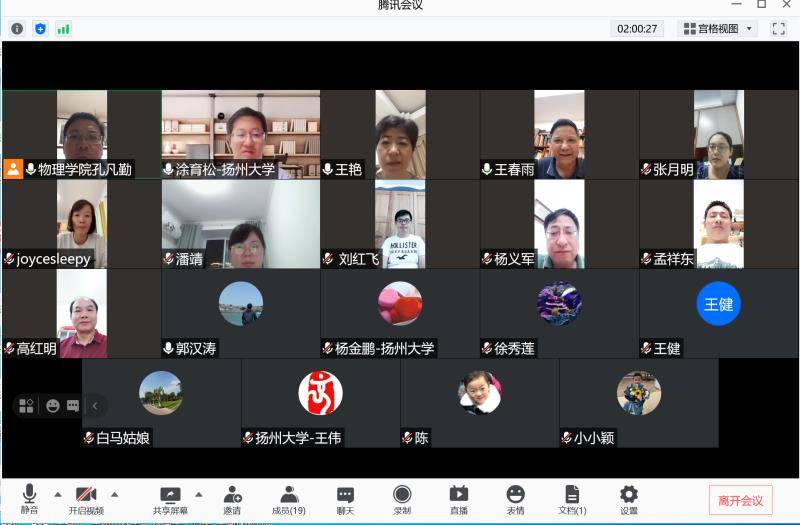Click the 徐秀莲 name label
Viewport: 800px width, 525px height.
514,348
